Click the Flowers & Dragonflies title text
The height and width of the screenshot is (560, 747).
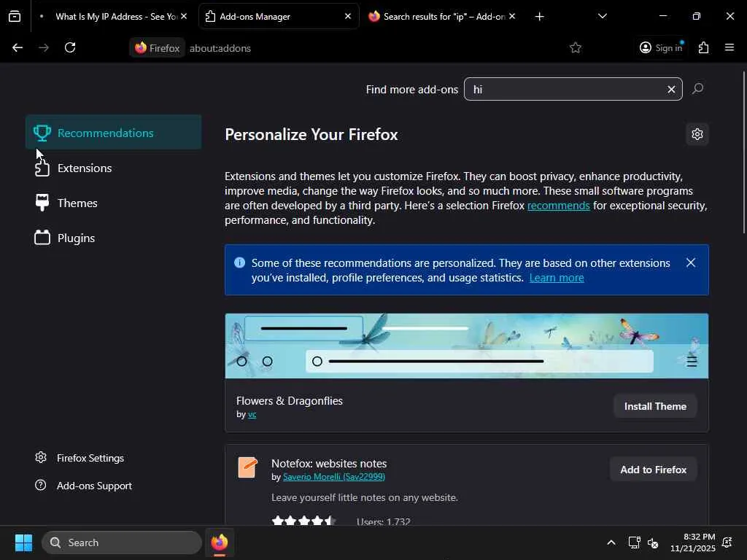click(289, 401)
